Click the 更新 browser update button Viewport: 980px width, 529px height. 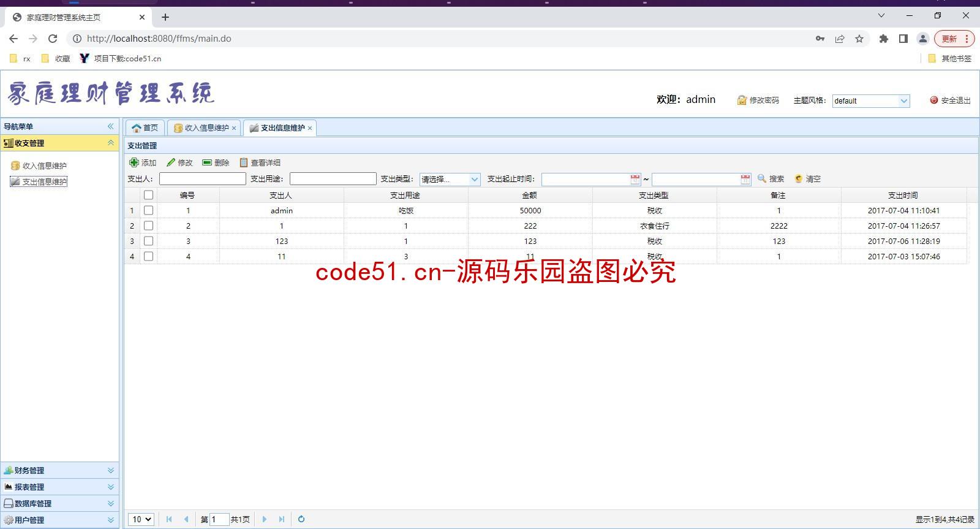[x=954, y=39]
